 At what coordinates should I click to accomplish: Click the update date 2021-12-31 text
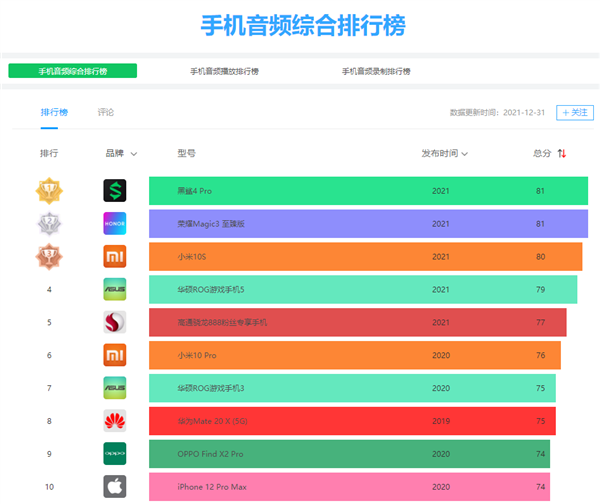pyautogui.click(x=524, y=113)
